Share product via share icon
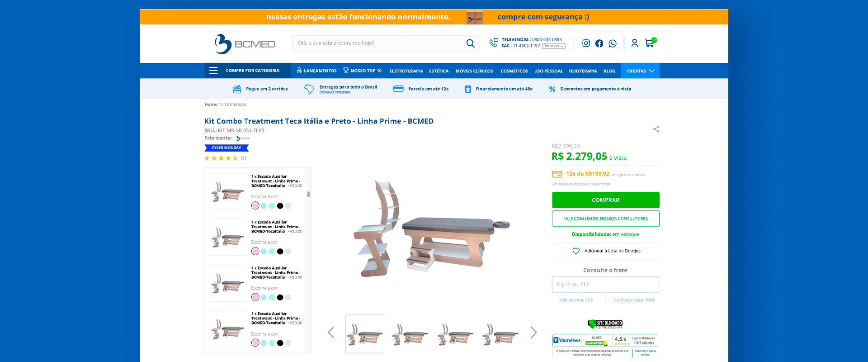 (656, 129)
